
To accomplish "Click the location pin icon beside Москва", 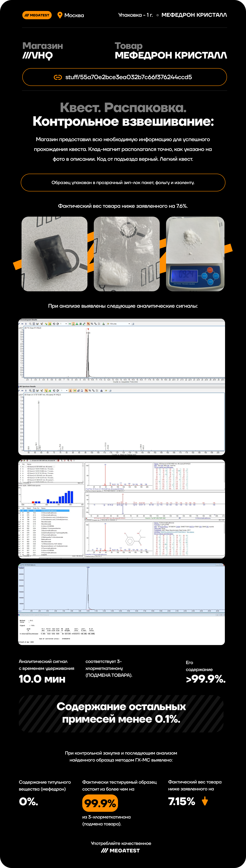I will click(60, 15).
